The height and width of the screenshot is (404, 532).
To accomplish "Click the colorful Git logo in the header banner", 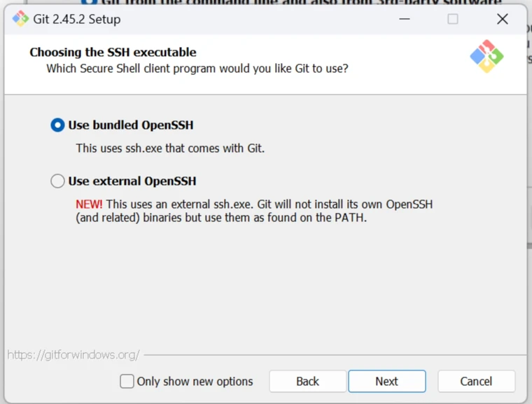I will [x=486, y=56].
